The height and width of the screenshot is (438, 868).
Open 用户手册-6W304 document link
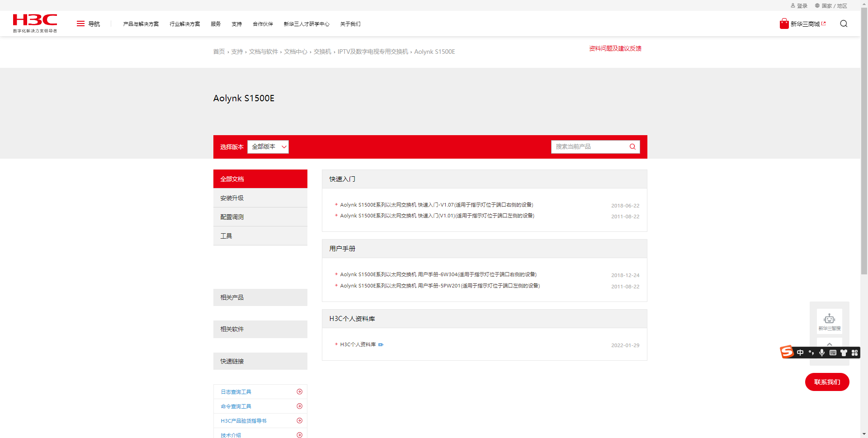[439, 274]
